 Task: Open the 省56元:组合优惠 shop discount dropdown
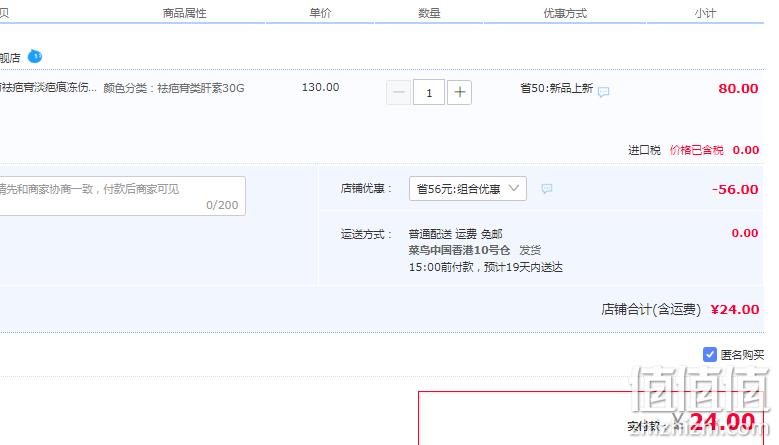tap(467, 189)
